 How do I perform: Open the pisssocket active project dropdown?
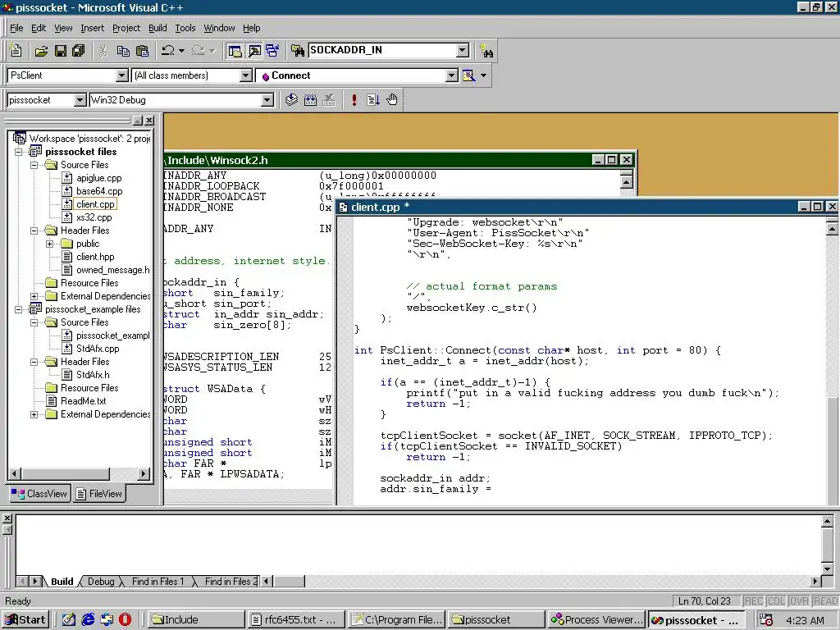tap(80, 100)
